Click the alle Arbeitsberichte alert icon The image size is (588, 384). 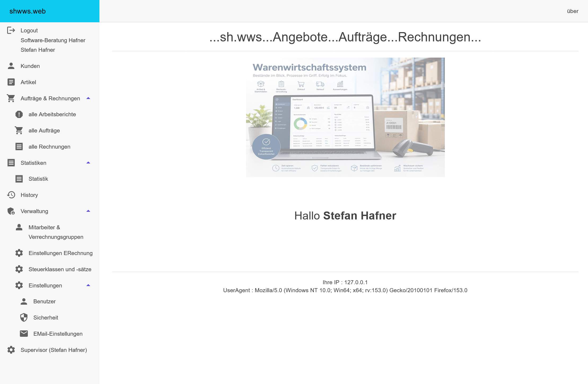tap(19, 114)
